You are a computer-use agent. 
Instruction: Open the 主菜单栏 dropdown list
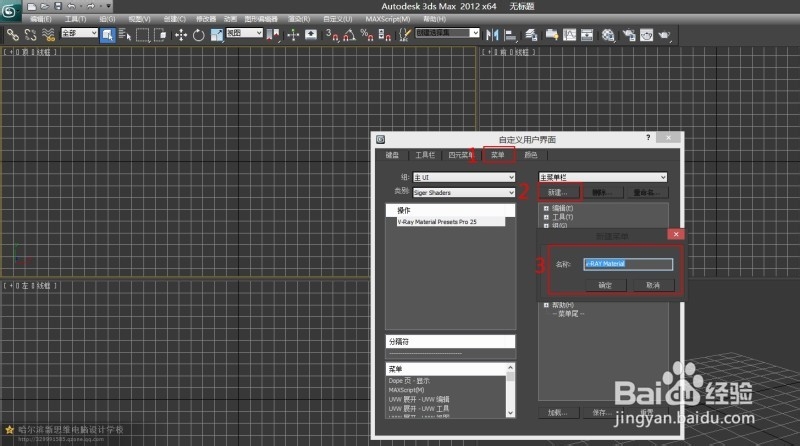point(600,177)
